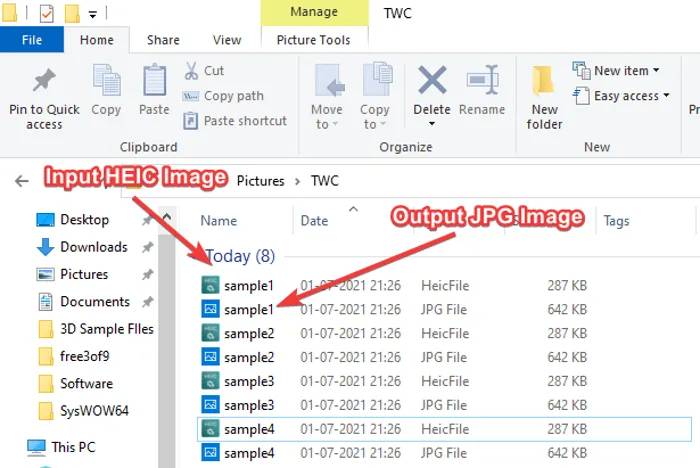The height and width of the screenshot is (468, 700).
Task: Click the Paste shortcut command
Action: pos(235,121)
